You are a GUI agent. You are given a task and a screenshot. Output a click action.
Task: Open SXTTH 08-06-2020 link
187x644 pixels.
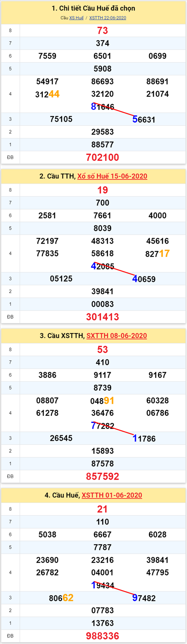(x=116, y=335)
